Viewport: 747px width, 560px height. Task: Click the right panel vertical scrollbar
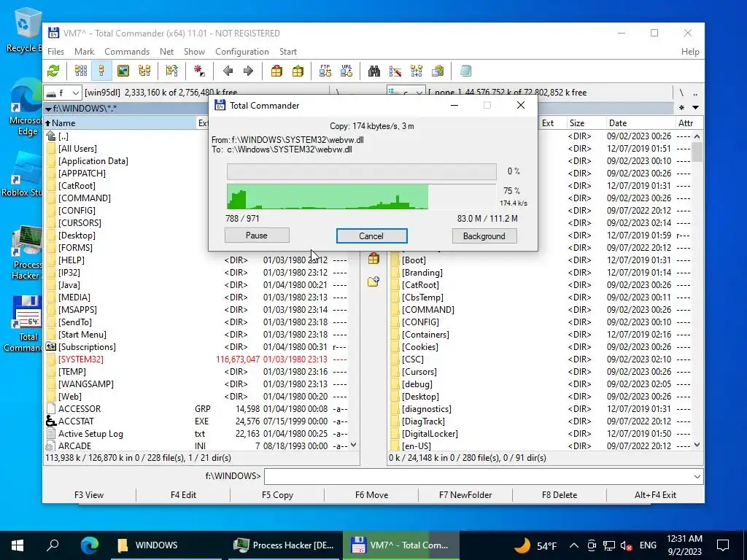click(697, 290)
